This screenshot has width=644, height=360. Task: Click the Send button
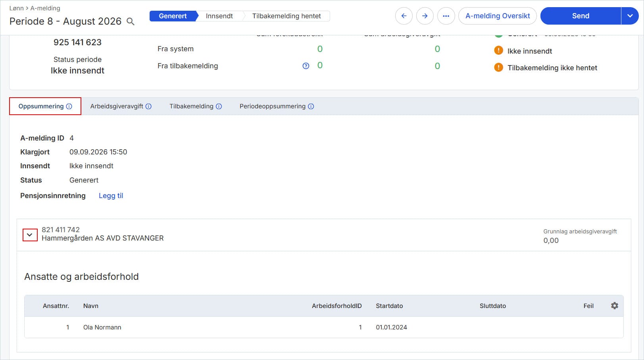pos(581,16)
